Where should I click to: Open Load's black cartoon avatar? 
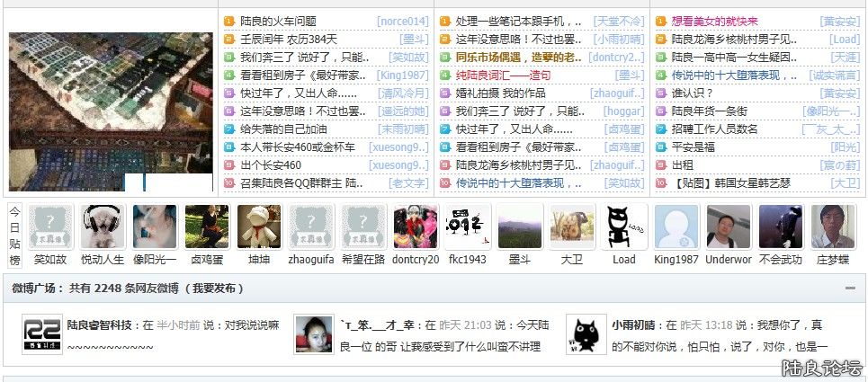[624, 227]
